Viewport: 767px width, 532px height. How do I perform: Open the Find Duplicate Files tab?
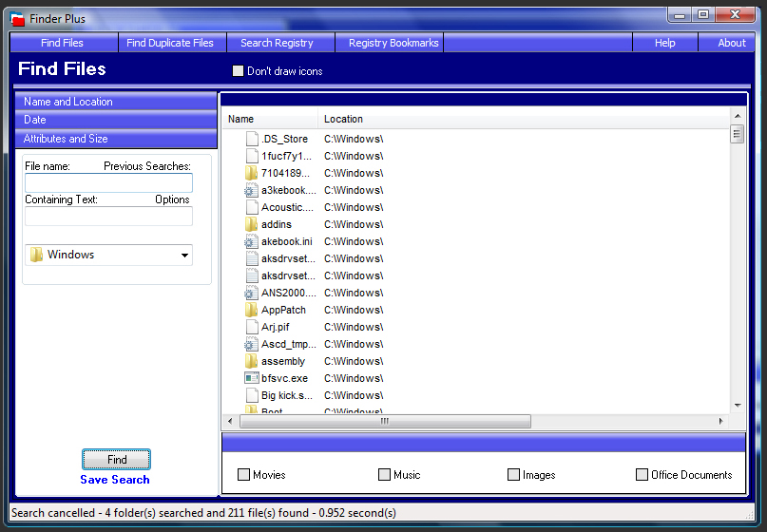tap(171, 43)
